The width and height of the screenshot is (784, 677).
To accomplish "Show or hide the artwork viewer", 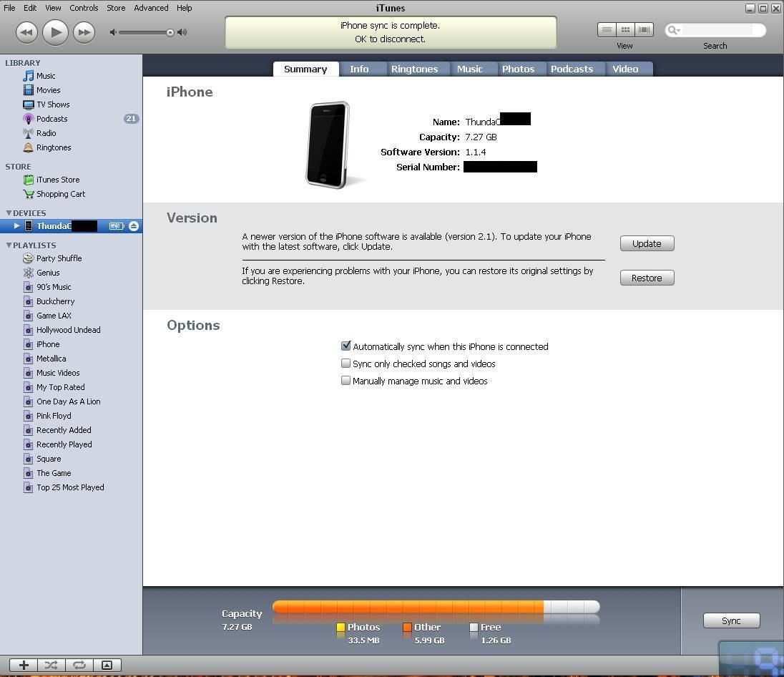I will click(x=107, y=665).
